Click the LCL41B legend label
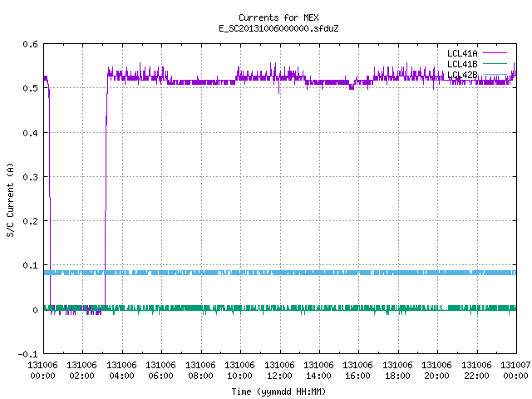Viewport: 532px width, 399px height. pos(462,64)
